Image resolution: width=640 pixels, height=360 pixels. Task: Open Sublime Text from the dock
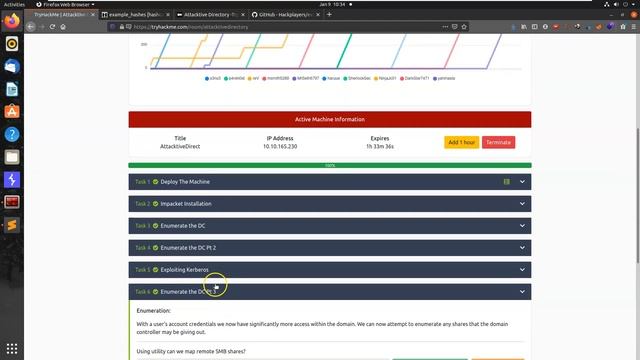12,225
